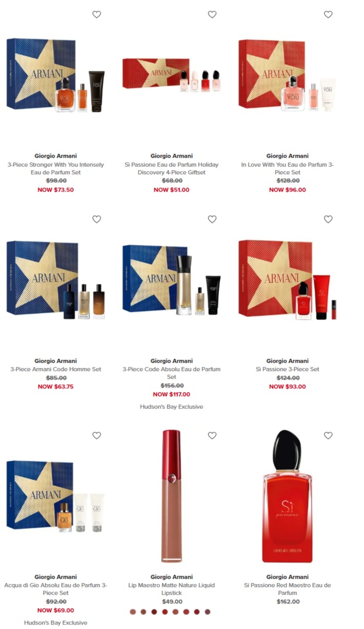Wishlist the Si Passione 3-Piece Set

[328, 219]
